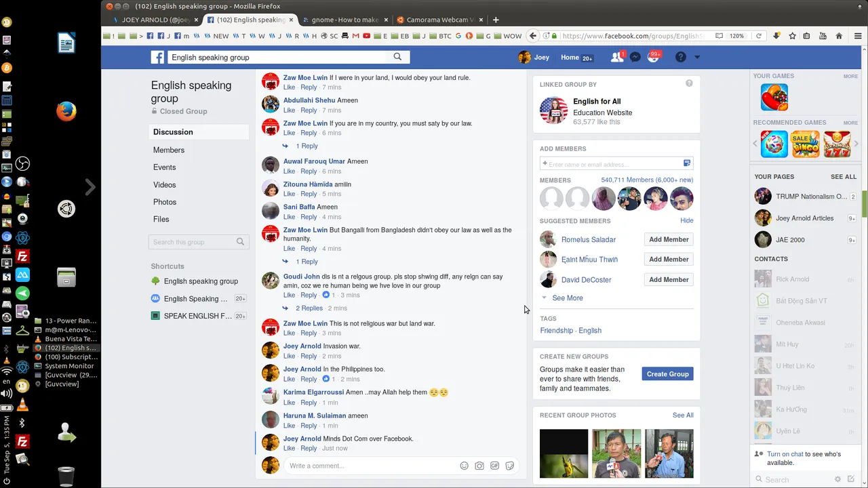Open the Members section of the group
Image resolution: width=868 pixels, height=488 pixels.
(169, 150)
